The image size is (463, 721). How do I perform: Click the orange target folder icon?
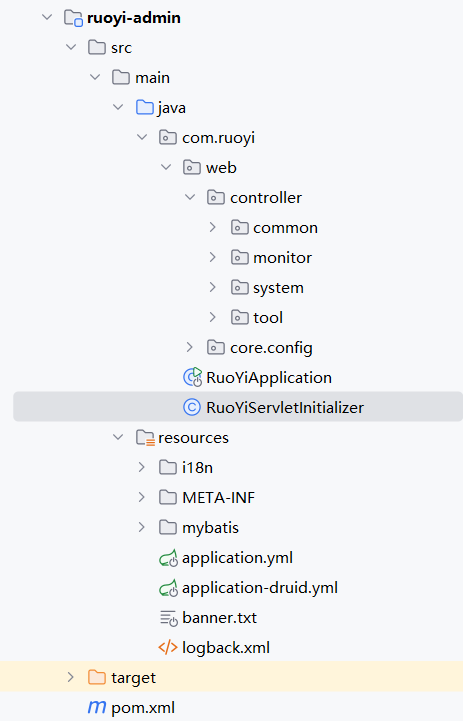tap(97, 677)
